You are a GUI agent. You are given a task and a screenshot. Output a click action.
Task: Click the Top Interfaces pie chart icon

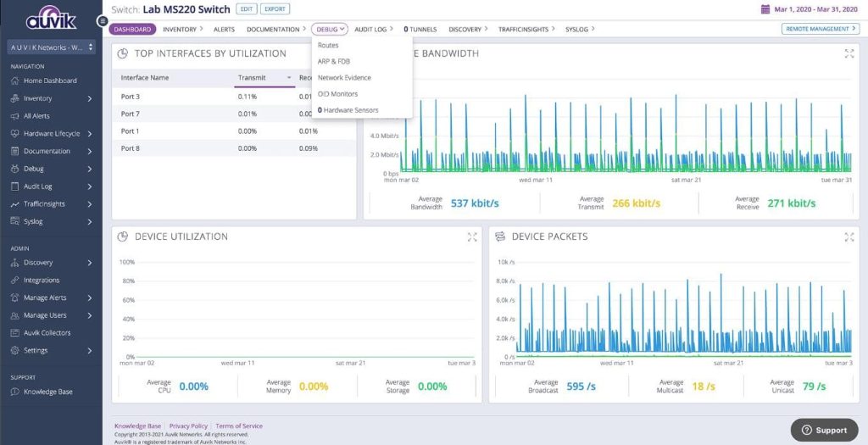coord(123,53)
